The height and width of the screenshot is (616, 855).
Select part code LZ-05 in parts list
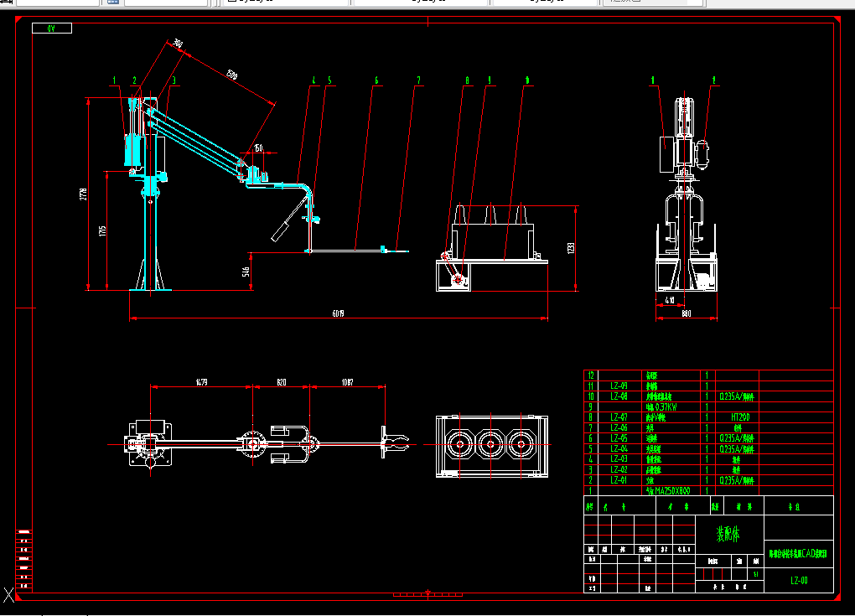point(619,438)
